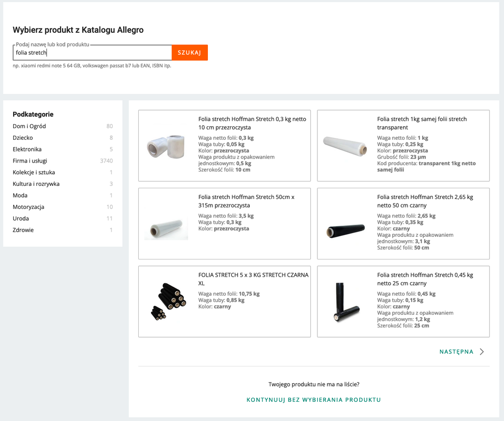
Task: Open the Motoryzacja subcategory
Action: (28, 207)
